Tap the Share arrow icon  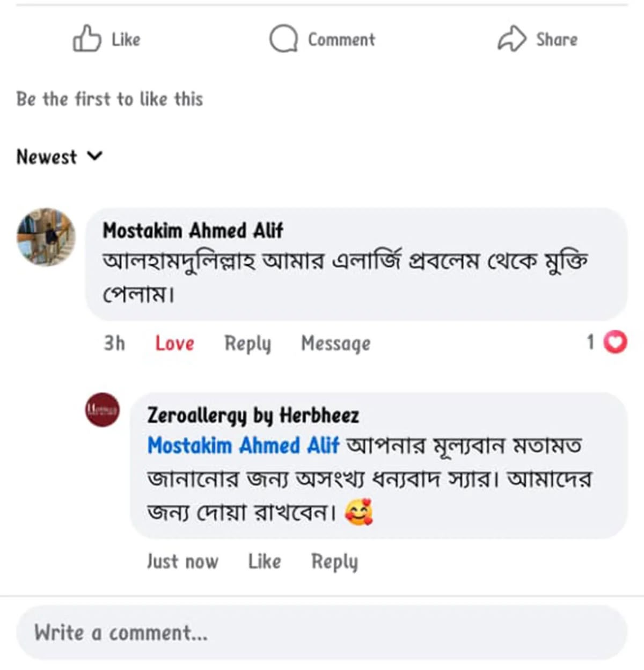point(512,39)
